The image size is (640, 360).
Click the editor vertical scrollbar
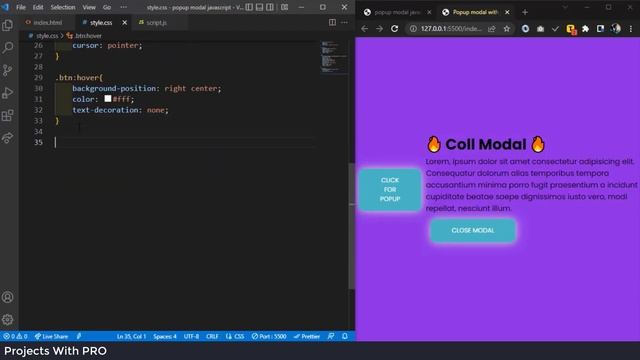(351, 226)
